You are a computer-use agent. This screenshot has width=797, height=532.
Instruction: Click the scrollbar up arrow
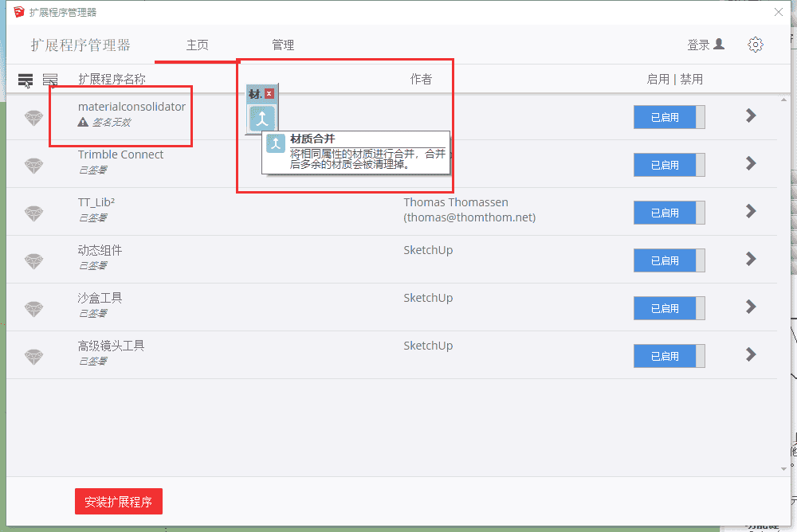pos(783,100)
